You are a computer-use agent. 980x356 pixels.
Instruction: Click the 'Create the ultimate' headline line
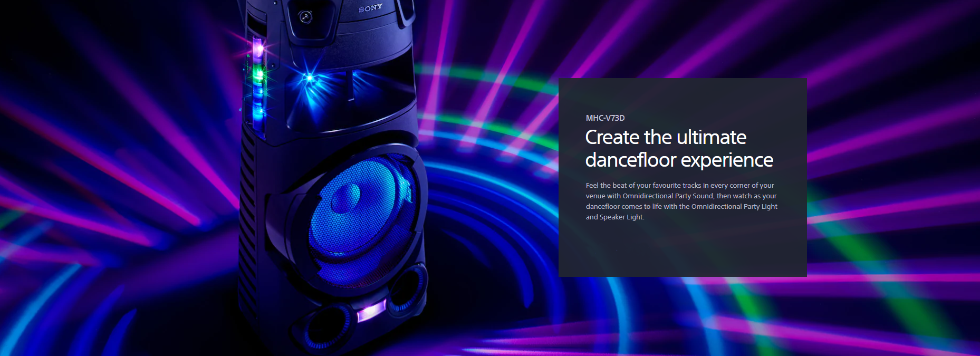coord(666,138)
